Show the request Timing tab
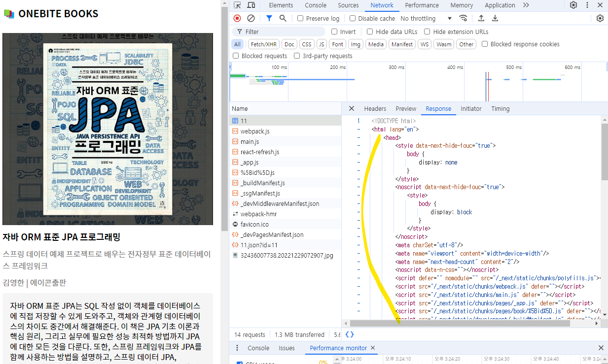Viewport: 608px width, 364px height. click(x=501, y=108)
